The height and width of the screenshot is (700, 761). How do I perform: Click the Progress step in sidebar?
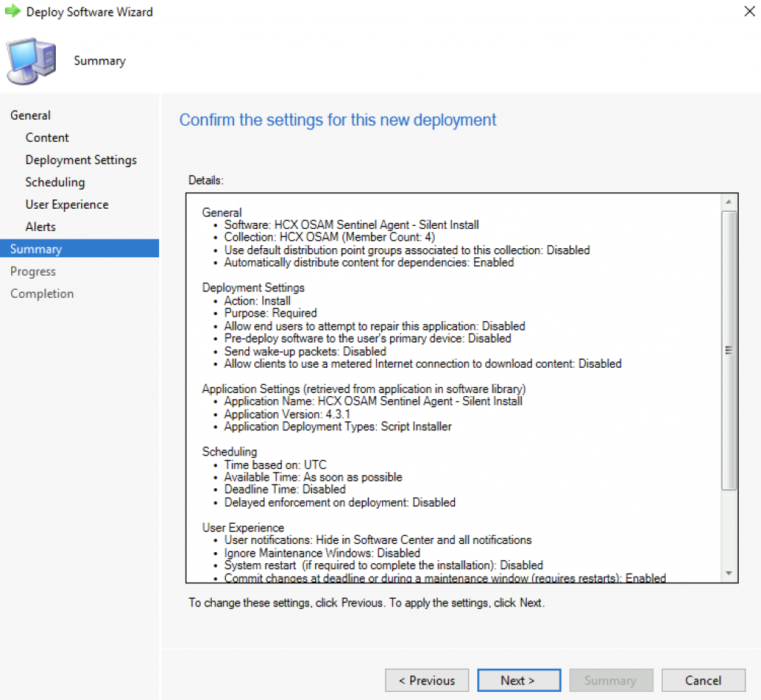(33, 271)
